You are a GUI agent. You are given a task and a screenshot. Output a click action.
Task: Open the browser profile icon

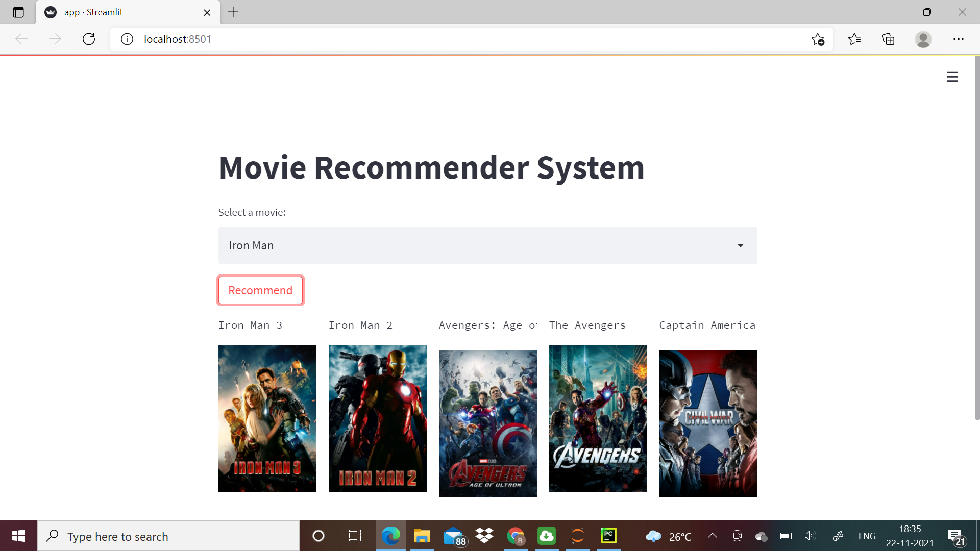(x=924, y=39)
